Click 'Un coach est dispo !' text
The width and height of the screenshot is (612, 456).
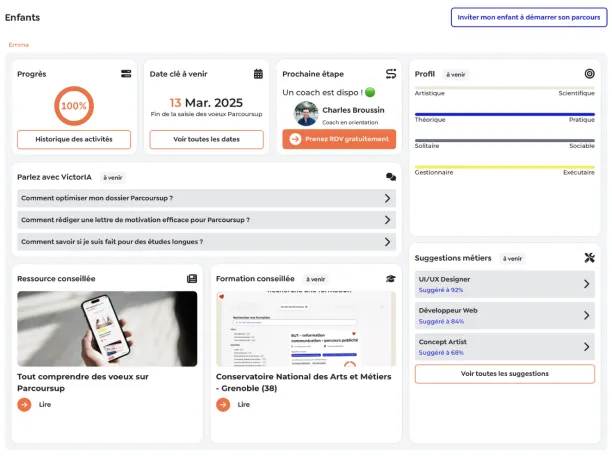pos(322,93)
